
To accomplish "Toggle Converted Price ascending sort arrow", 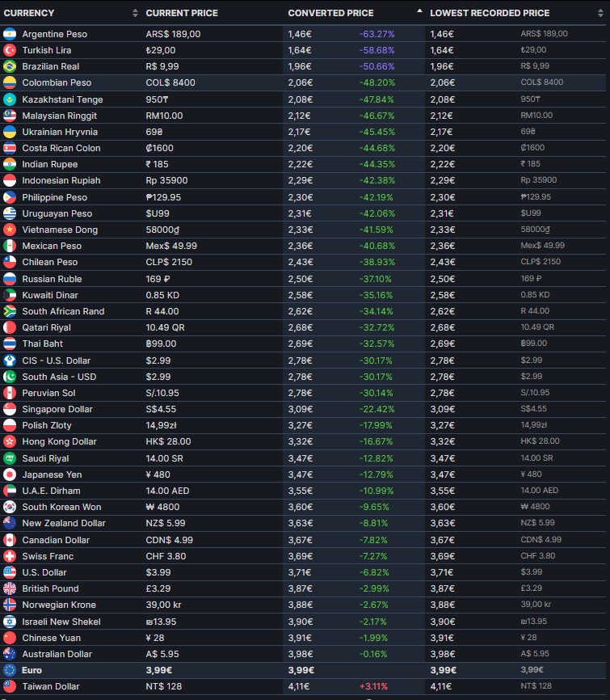I will click(x=419, y=11).
